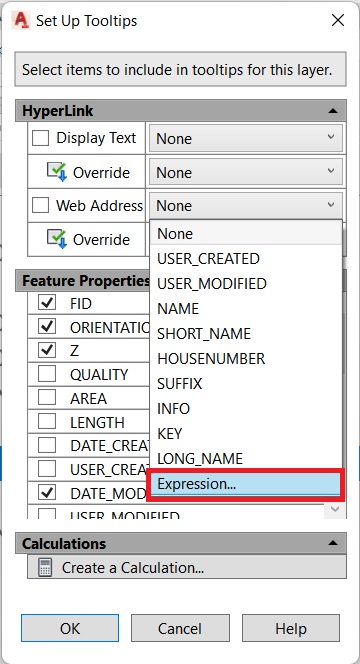Click the feature properties scrollbar down arrow
360x664 pixels.
(335, 509)
